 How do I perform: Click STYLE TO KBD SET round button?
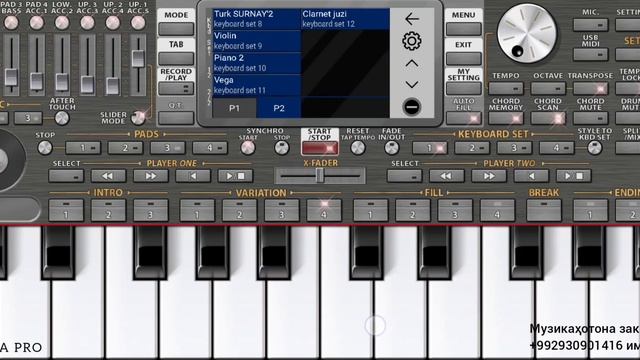(595, 148)
